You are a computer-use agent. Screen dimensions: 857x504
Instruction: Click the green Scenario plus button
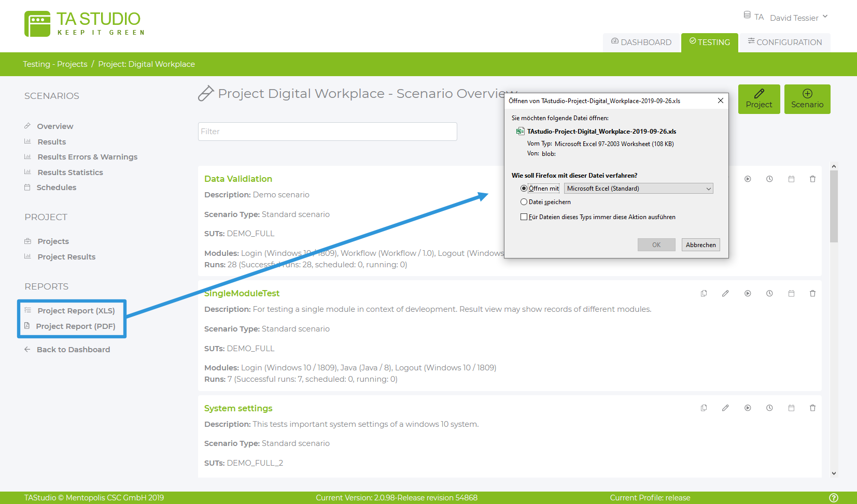point(807,99)
